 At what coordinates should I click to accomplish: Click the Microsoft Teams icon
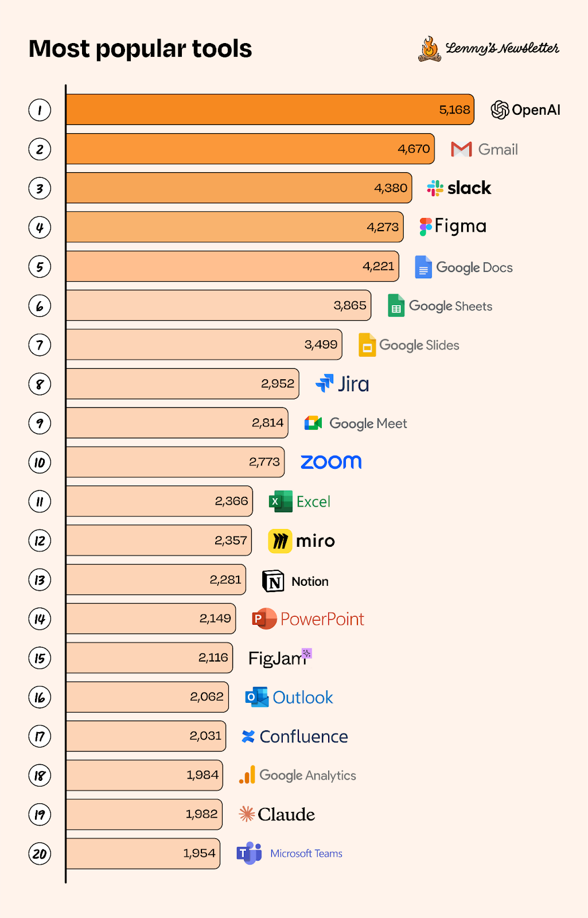[x=249, y=853]
